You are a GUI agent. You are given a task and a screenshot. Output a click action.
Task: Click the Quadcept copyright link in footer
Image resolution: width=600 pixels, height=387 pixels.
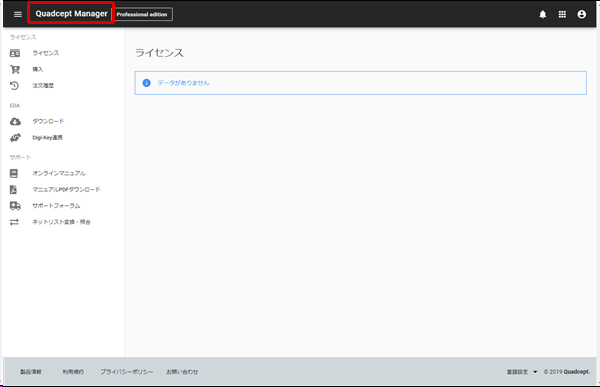(x=577, y=372)
